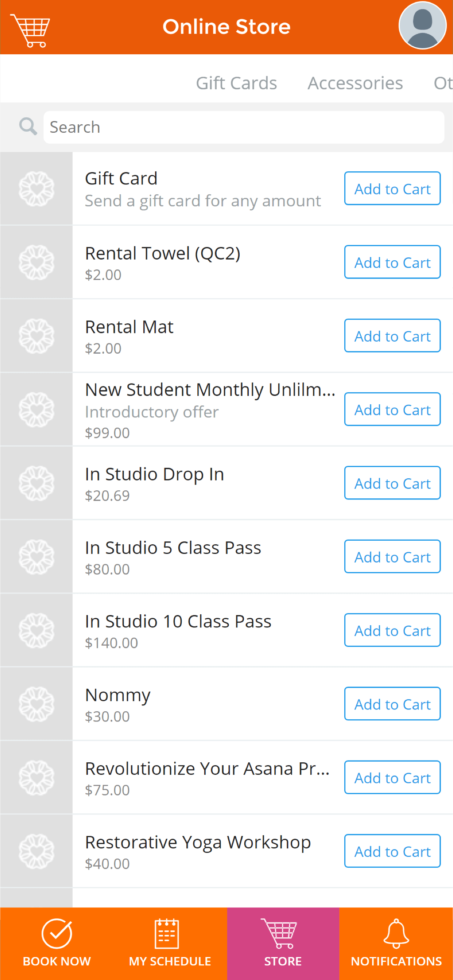Tap the search magnifier icon

pyautogui.click(x=28, y=126)
